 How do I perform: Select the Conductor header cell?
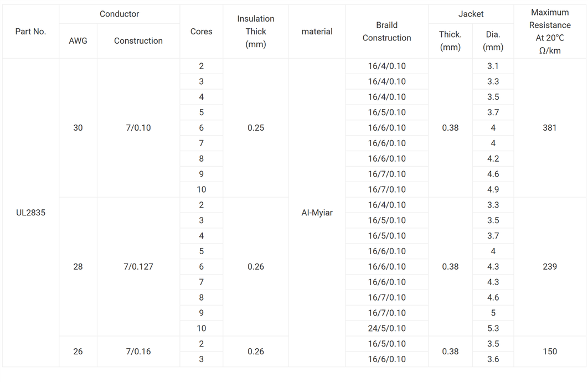119,14
